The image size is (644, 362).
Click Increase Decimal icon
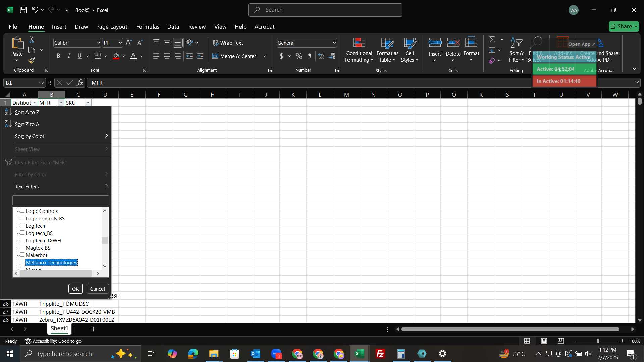coord(321,56)
